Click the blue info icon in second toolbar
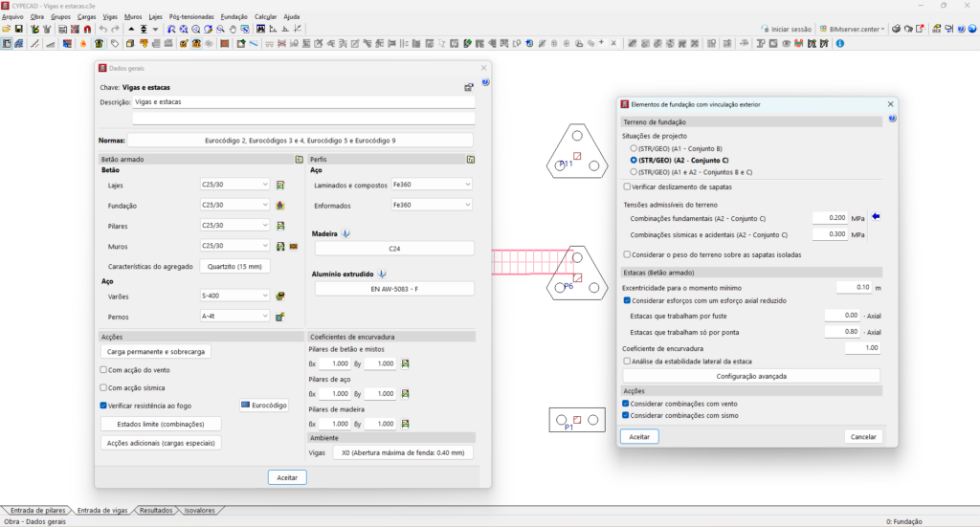This screenshot has width=980, height=527. [x=840, y=44]
